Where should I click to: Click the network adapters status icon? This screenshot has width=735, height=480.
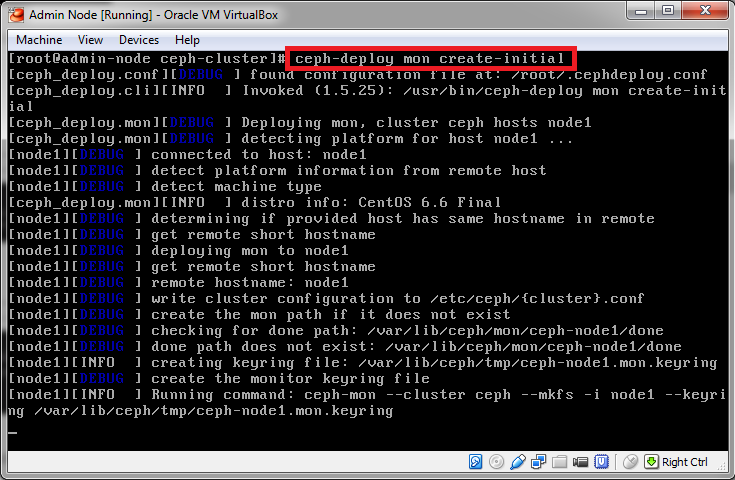(539, 462)
